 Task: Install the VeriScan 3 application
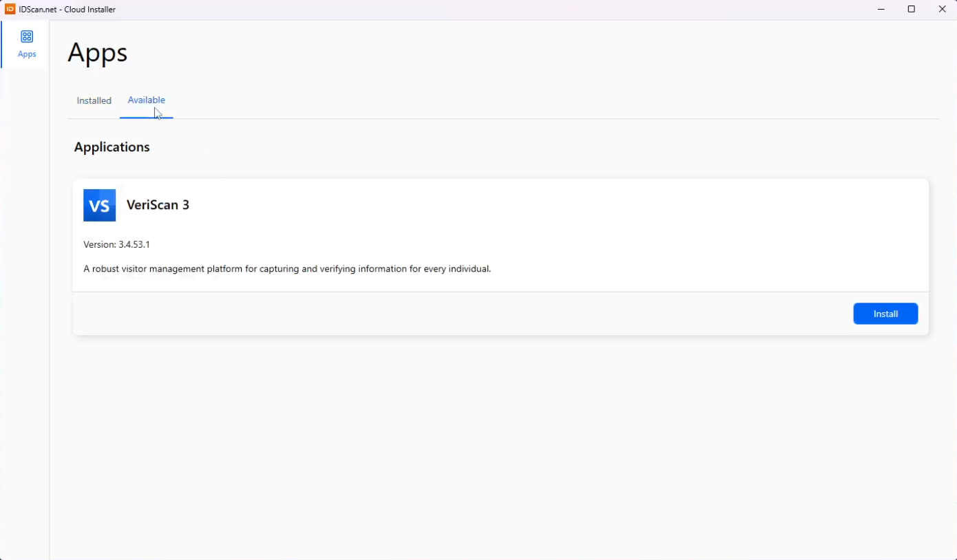[885, 314]
